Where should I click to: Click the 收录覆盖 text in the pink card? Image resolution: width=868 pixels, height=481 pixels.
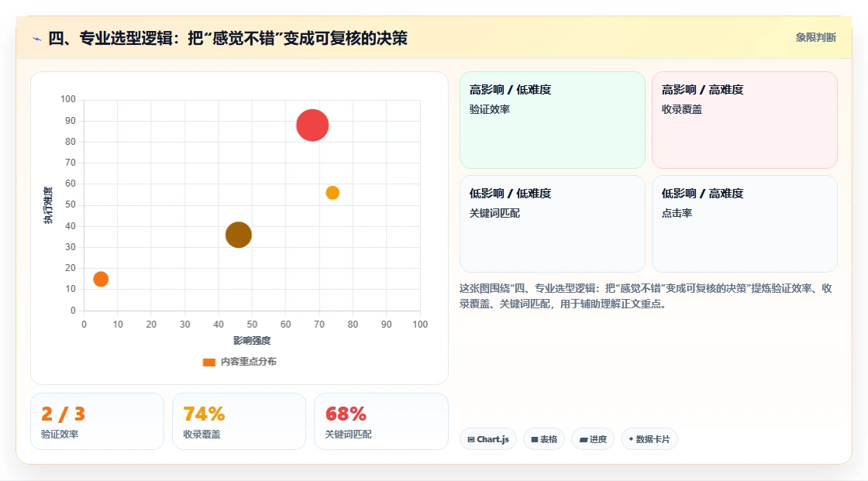coord(681,109)
